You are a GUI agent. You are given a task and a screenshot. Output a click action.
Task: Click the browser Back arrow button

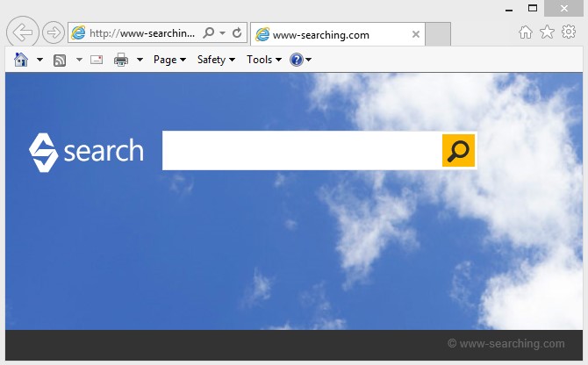[x=23, y=33]
